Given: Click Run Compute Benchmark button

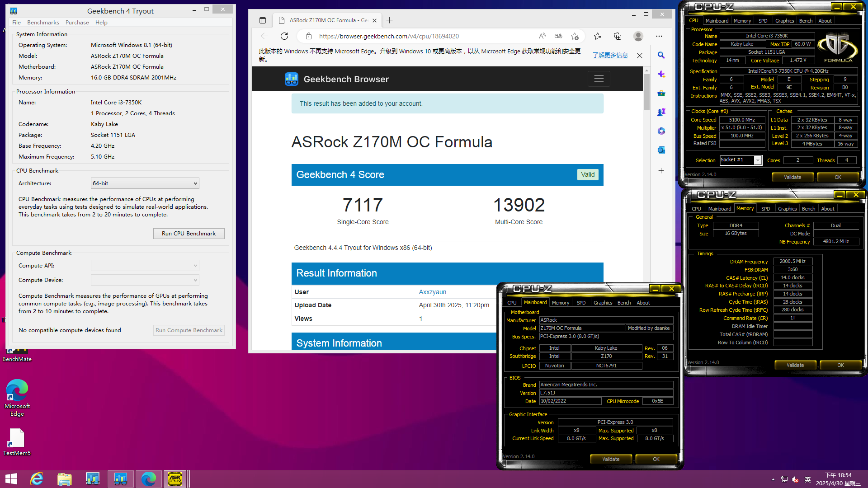Looking at the screenshot, I should pos(189,330).
